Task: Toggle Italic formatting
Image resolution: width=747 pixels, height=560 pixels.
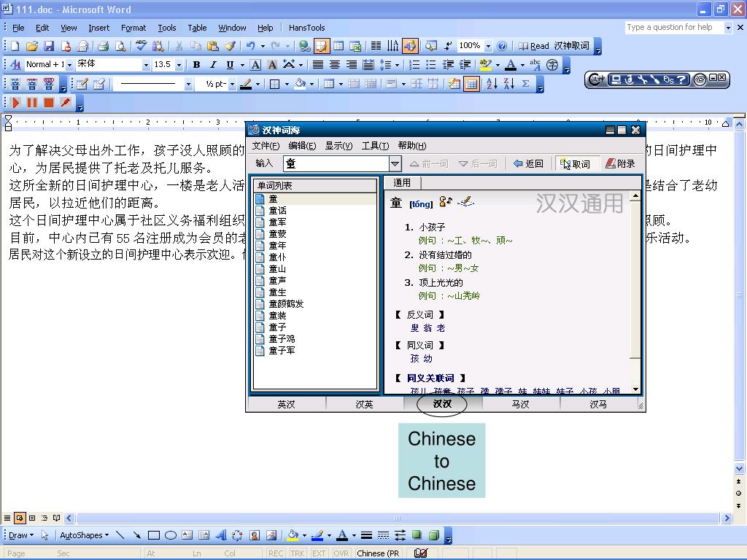Action: [213, 64]
